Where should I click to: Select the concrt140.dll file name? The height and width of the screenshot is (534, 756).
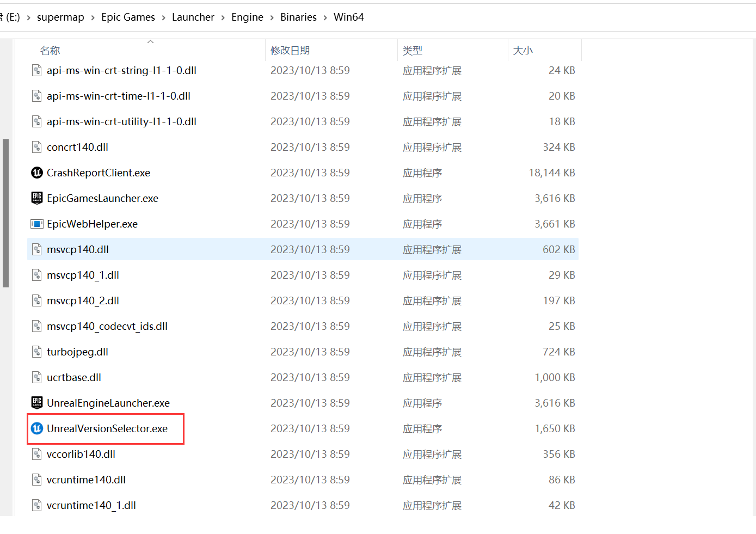77,147
